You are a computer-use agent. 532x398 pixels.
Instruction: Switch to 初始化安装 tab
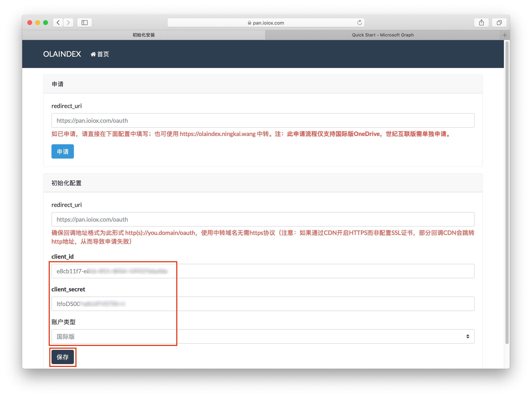click(x=144, y=35)
